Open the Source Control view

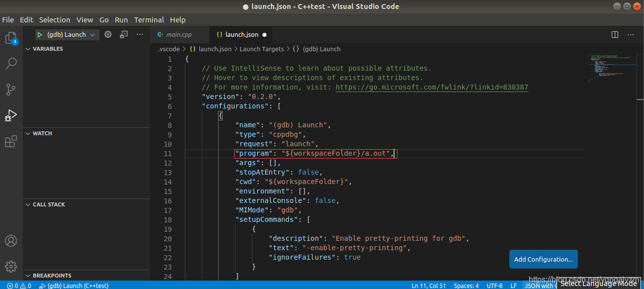[11, 90]
